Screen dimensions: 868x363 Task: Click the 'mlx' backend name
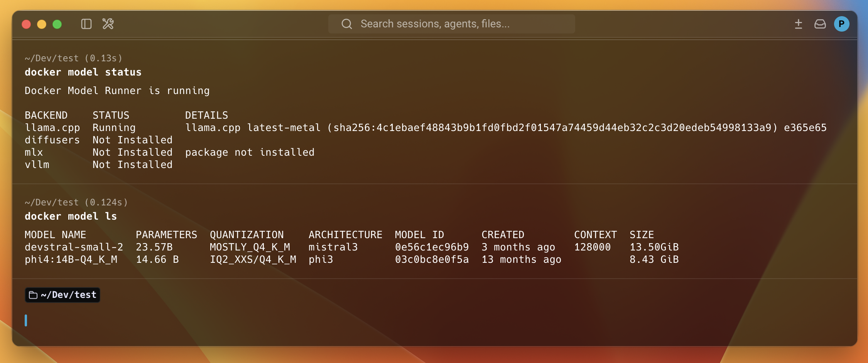[x=34, y=152]
